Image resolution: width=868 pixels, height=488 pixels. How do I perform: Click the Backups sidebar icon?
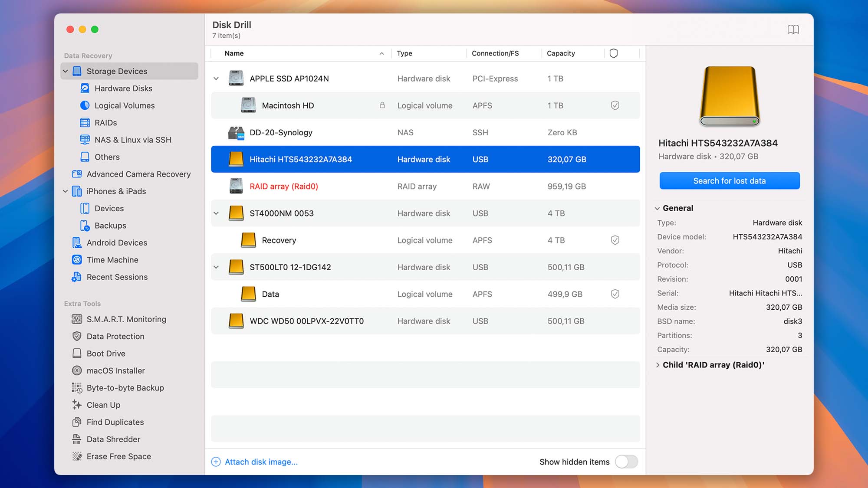[x=85, y=226]
